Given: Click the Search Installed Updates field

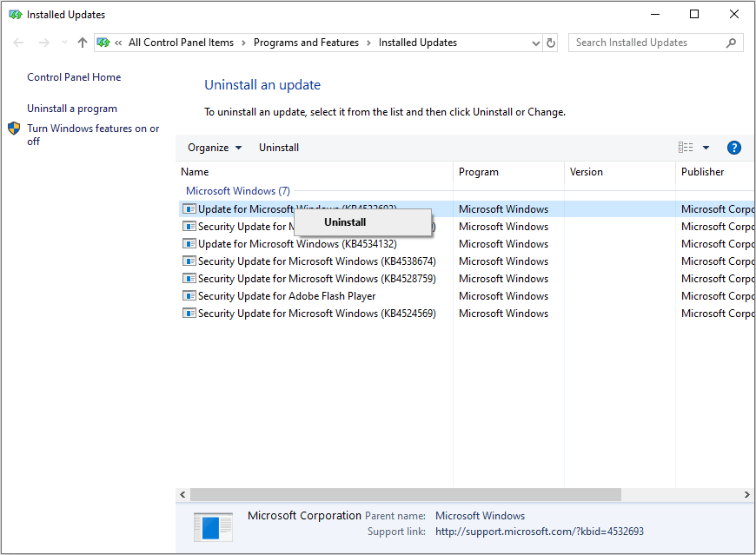Looking at the screenshot, I should (656, 43).
